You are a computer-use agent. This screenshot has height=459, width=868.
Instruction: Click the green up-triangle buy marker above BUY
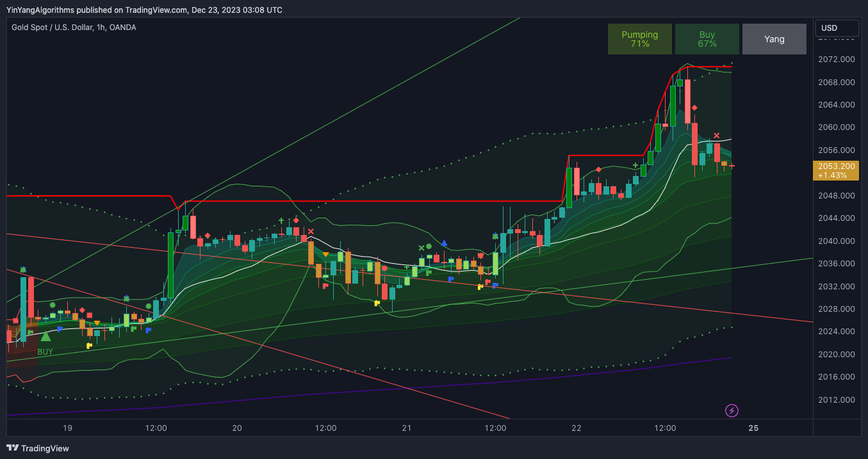click(45, 336)
